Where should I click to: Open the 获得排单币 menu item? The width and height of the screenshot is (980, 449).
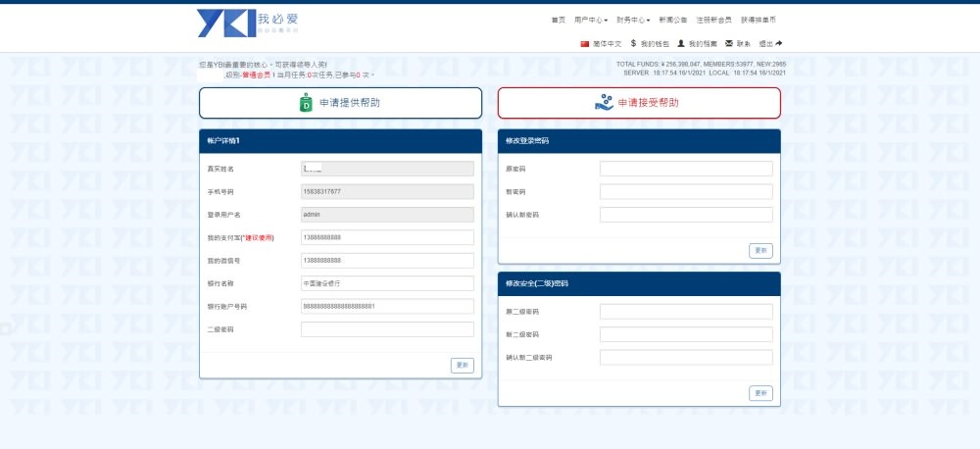click(759, 20)
